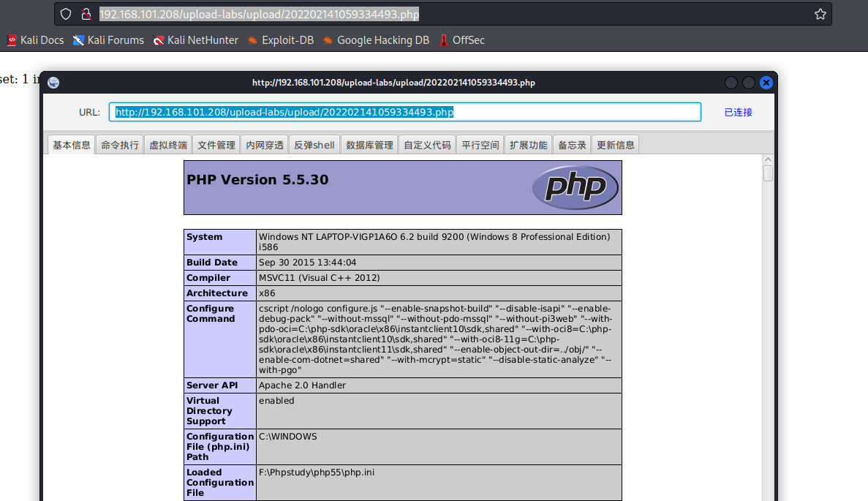Open the Kali NetHunter bookmark
Screen dimensions: 868x501
tap(196, 40)
